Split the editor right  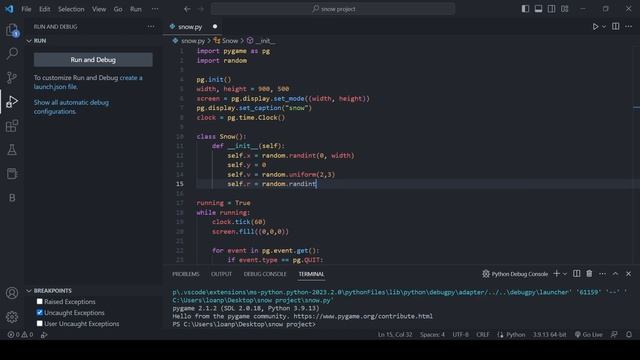(616, 27)
